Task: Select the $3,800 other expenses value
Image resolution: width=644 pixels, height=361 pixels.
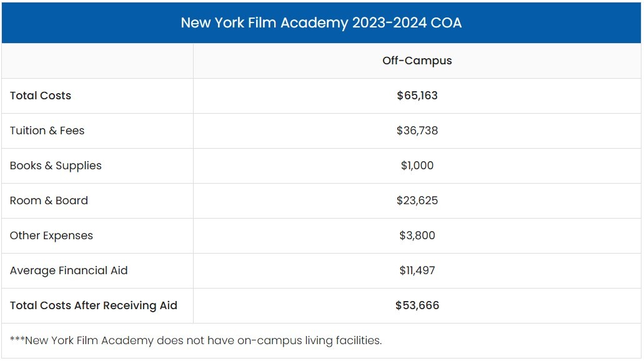Action: pos(417,235)
